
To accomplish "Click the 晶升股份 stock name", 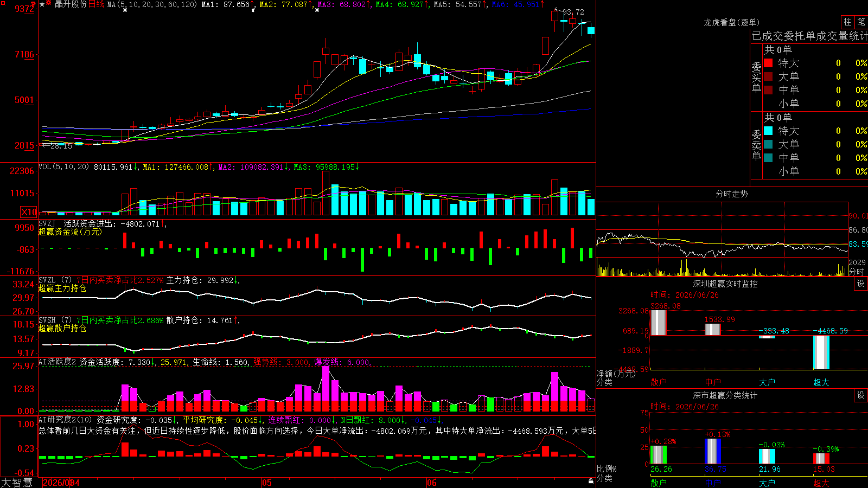I will coord(71,4).
